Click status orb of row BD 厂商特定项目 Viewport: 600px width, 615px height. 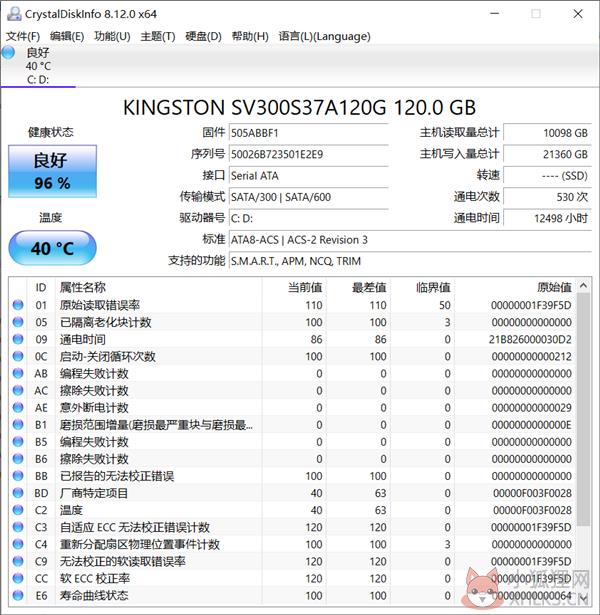pyautogui.click(x=18, y=493)
